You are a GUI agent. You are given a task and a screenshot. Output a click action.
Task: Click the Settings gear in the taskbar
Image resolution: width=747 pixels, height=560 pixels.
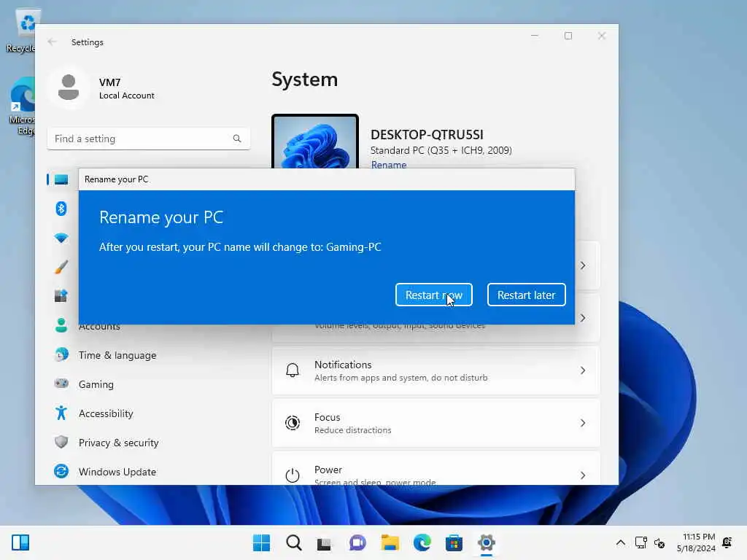(486, 542)
